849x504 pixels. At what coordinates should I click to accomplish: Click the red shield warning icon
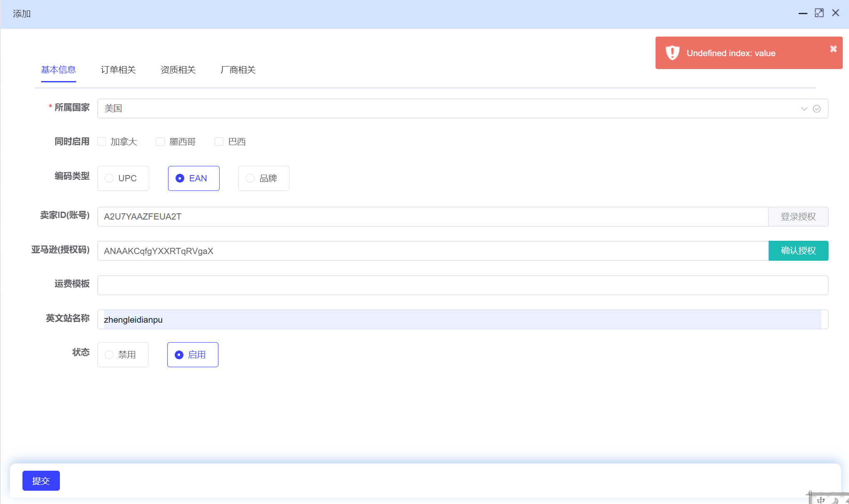click(x=672, y=53)
